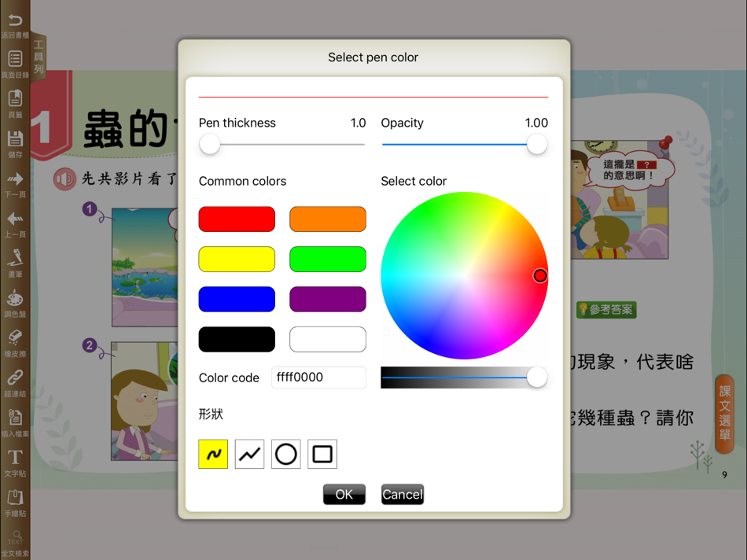Go to 下一頁 next page arrow
This screenshot has width=747, height=560.
click(15, 179)
